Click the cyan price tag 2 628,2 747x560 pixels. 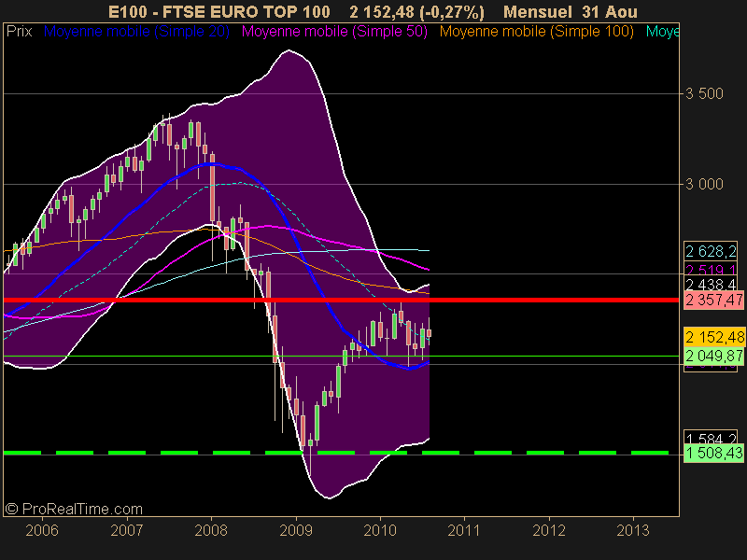coord(711,251)
